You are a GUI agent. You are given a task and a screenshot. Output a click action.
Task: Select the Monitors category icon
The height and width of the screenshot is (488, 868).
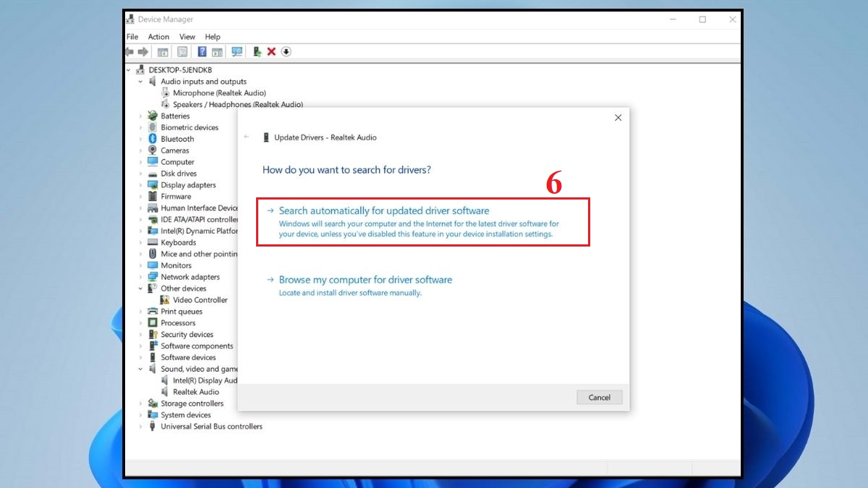tap(153, 265)
